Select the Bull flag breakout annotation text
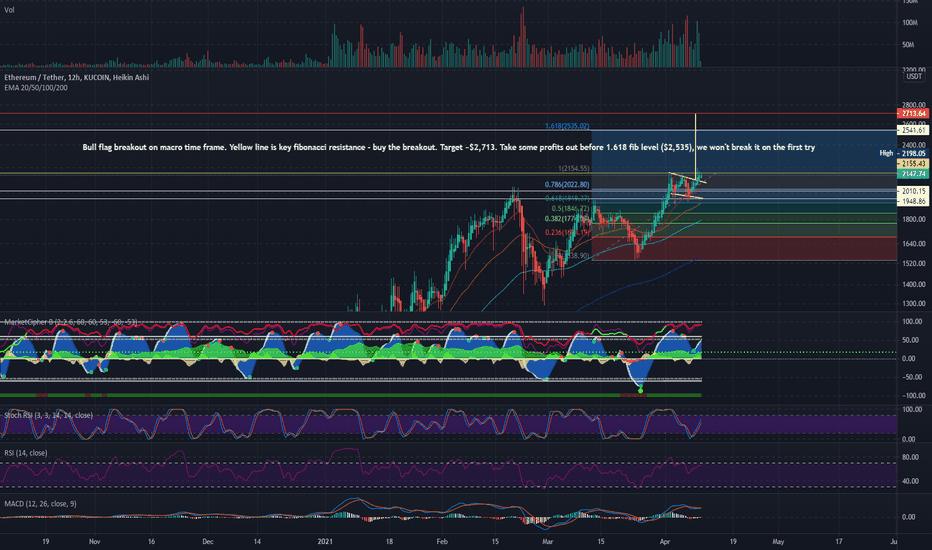The height and width of the screenshot is (550, 932). 449,147
